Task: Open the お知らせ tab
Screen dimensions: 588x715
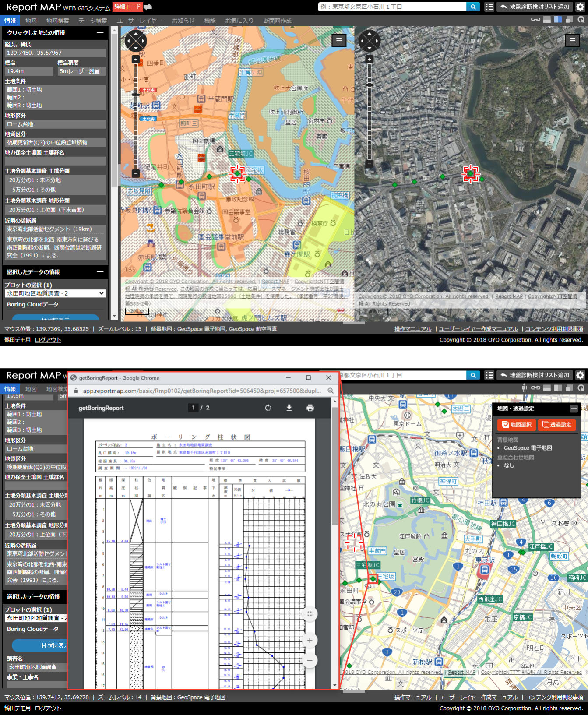Action: (183, 21)
